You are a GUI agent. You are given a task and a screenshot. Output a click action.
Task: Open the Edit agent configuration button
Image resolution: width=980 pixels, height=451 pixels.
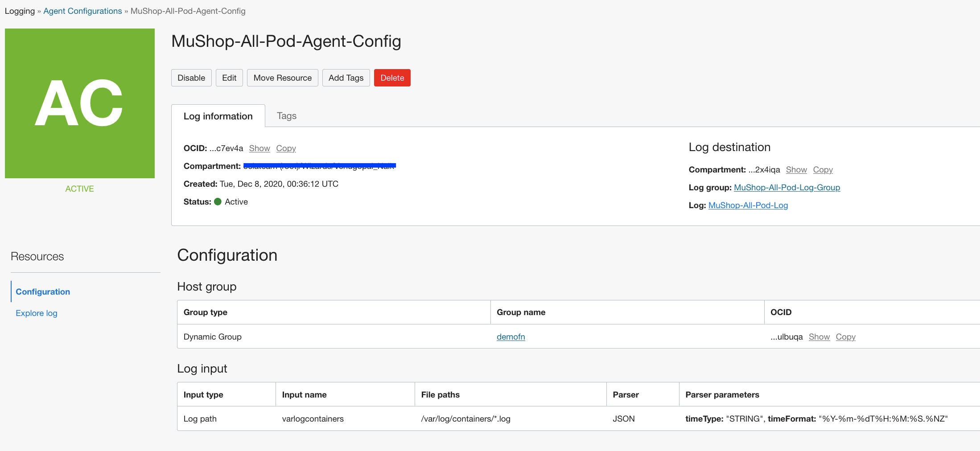point(229,78)
